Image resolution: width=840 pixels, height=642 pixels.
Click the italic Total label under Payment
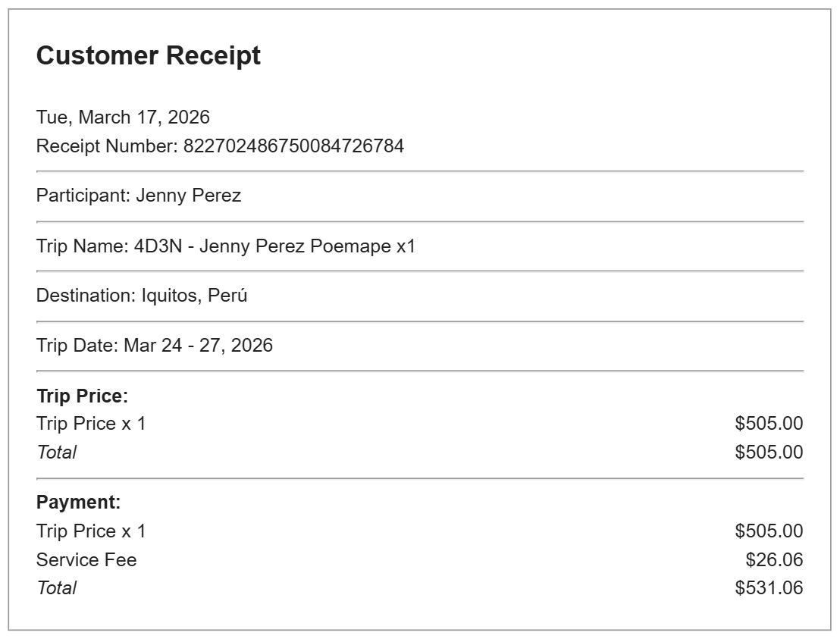56,588
